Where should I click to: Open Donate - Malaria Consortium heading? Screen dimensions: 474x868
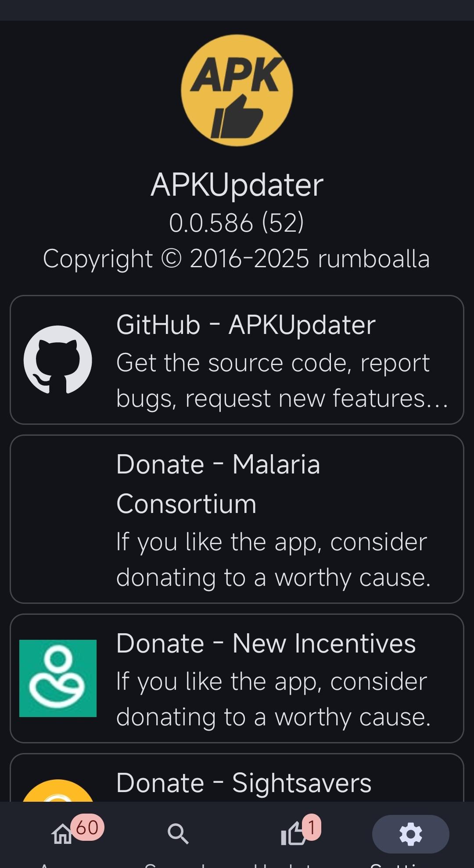218,484
